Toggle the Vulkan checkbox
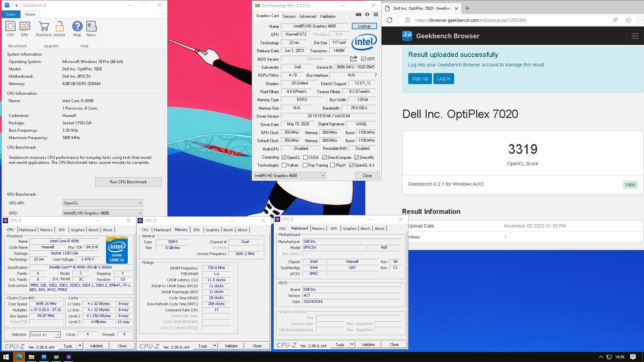644x362 pixels. coord(284,165)
